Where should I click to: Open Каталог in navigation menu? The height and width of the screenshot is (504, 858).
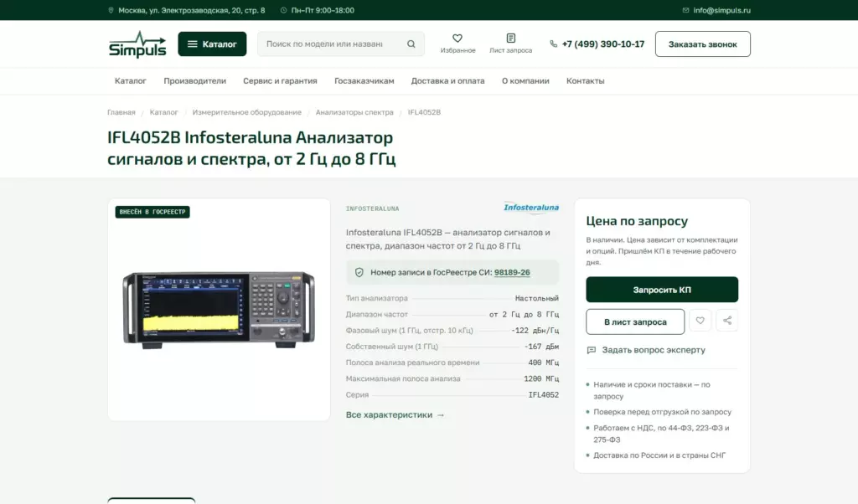130,81
